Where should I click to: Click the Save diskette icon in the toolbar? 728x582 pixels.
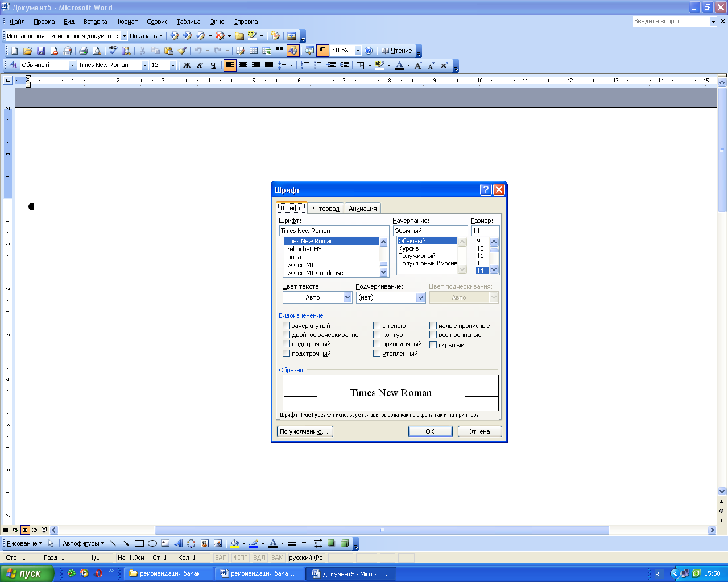click(x=40, y=51)
